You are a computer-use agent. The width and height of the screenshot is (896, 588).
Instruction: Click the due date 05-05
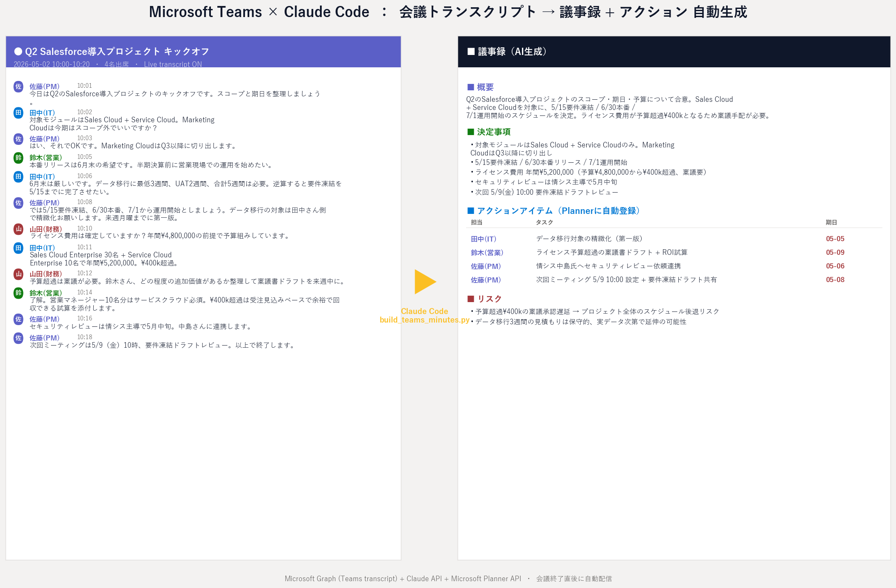pos(835,239)
